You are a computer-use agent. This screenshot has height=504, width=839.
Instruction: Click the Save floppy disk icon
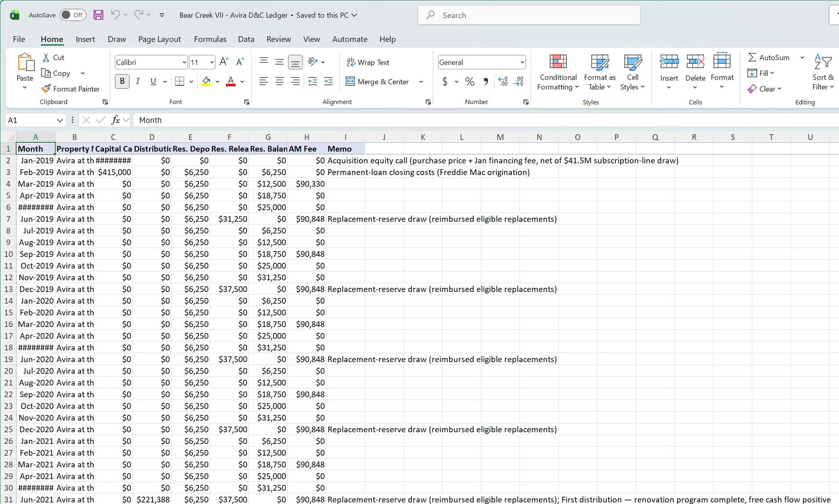pyautogui.click(x=98, y=15)
